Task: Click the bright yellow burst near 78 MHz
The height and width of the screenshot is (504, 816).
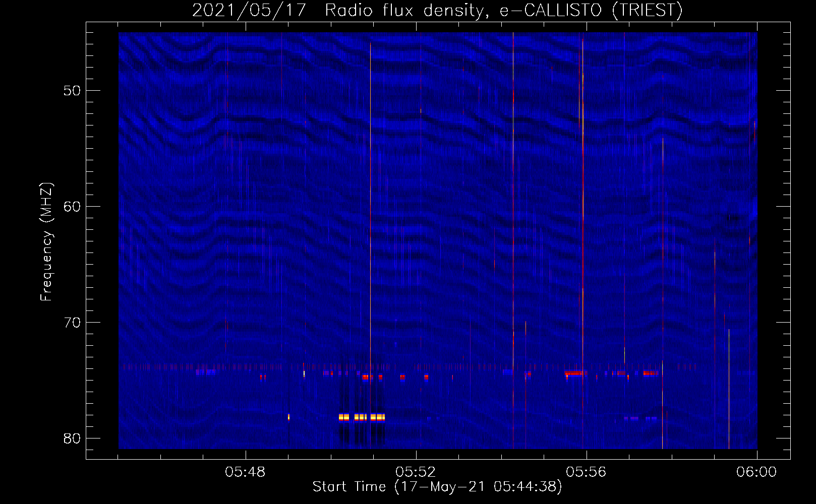Action: click(x=362, y=417)
